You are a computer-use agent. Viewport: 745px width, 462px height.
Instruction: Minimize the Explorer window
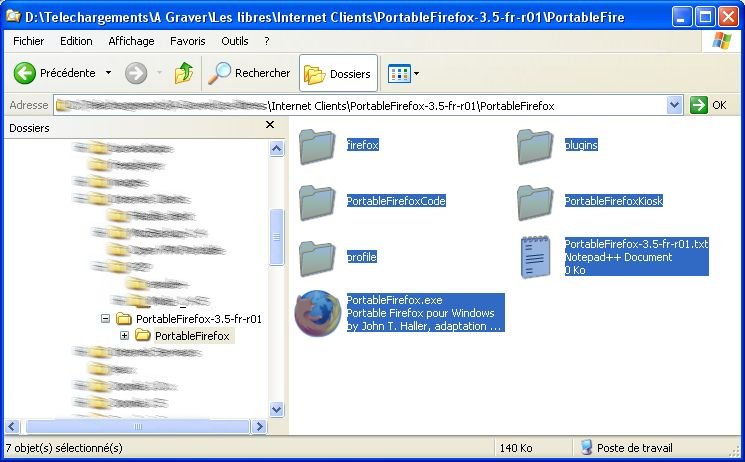click(682, 17)
